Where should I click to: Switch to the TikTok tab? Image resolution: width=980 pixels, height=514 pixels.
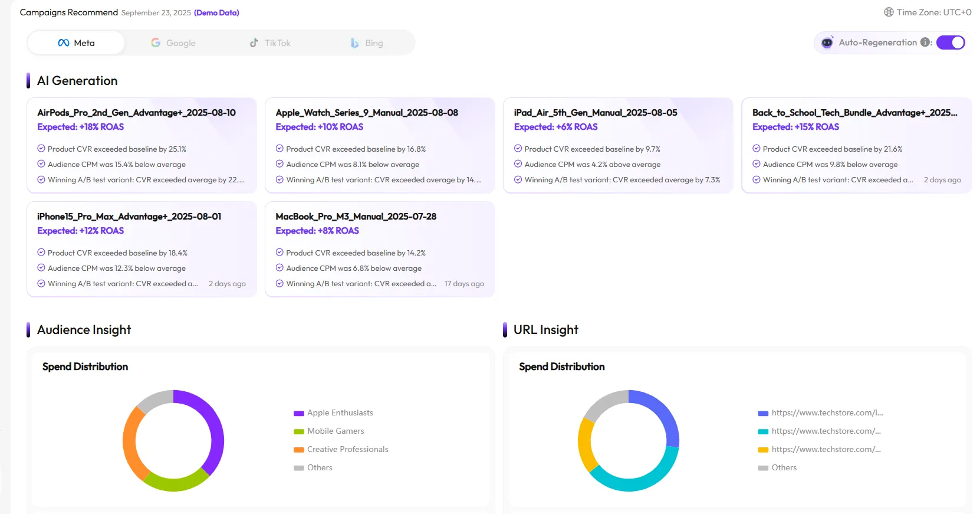pos(270,43)
